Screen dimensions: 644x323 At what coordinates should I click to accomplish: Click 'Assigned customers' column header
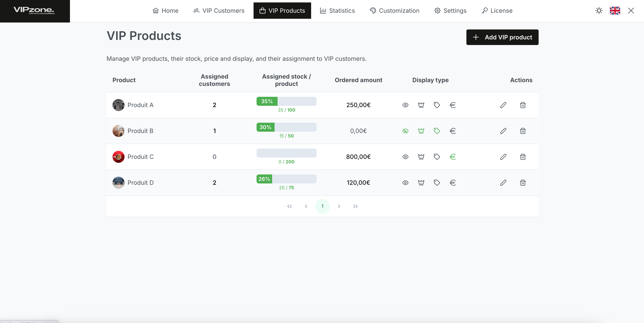tap(214, 80)
